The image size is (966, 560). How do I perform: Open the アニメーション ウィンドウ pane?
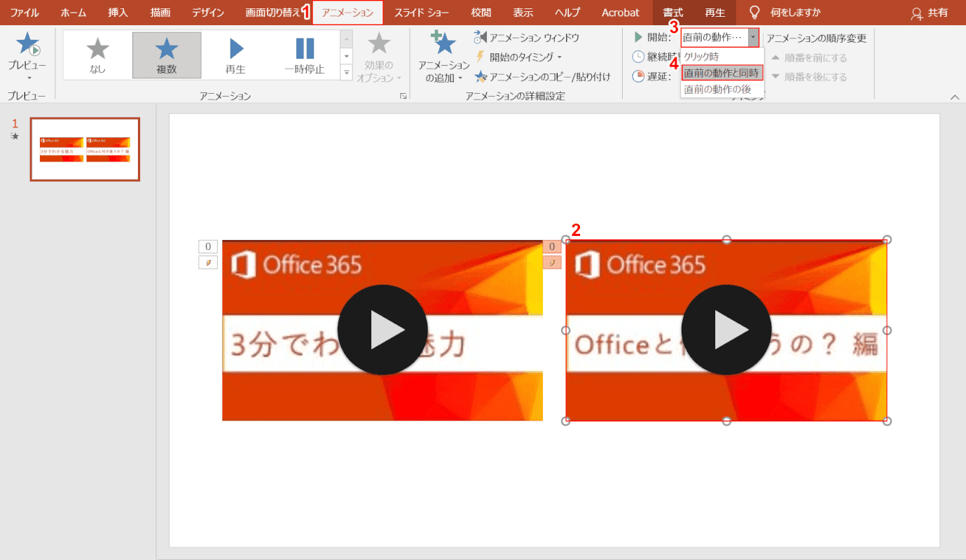click(x=527, y=37)
